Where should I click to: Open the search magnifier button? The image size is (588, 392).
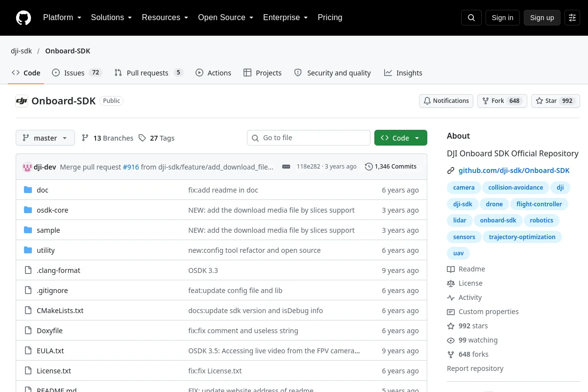(471, 18)
